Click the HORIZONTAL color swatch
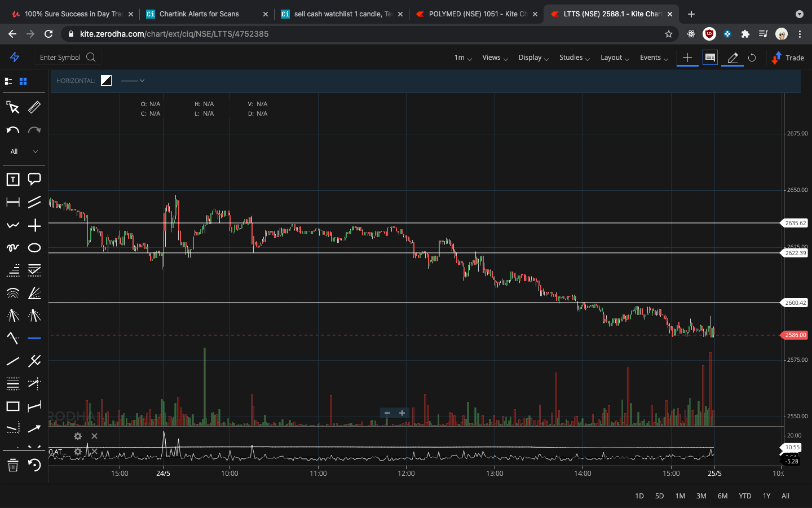Screen dimensions: 812x508 click(106, 80)
